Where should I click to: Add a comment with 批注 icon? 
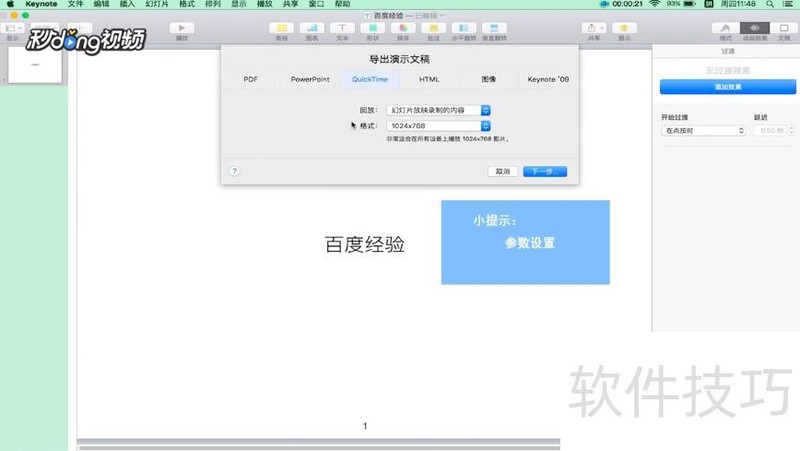coord(434,28)
